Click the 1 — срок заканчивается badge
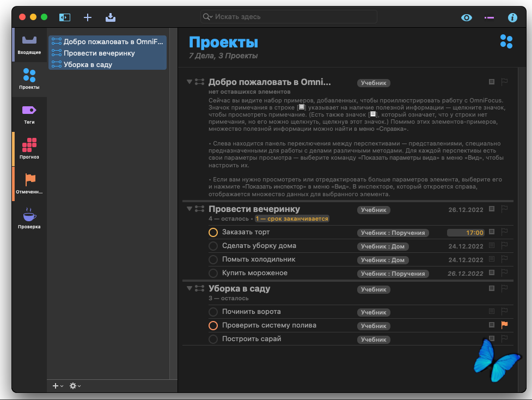 tap(292, 219)
